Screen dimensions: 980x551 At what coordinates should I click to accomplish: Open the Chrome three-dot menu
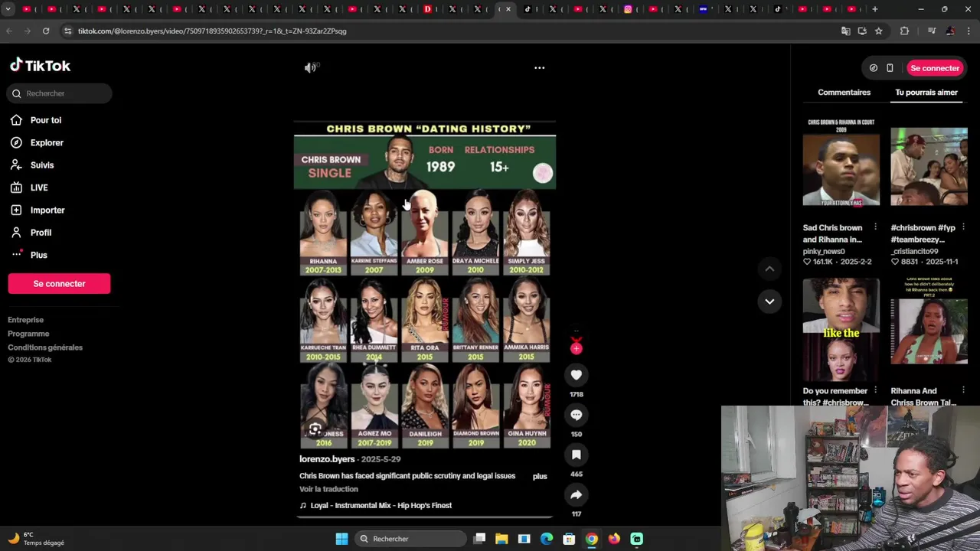click(x=969, y=31)
